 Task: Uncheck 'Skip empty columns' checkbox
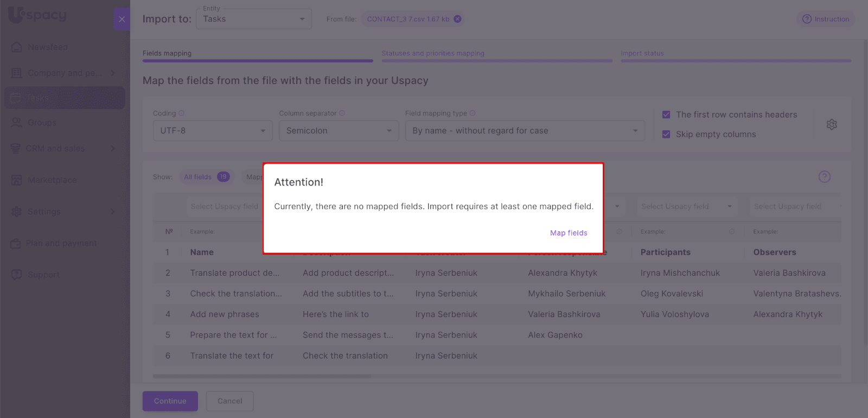coord(666,134)
